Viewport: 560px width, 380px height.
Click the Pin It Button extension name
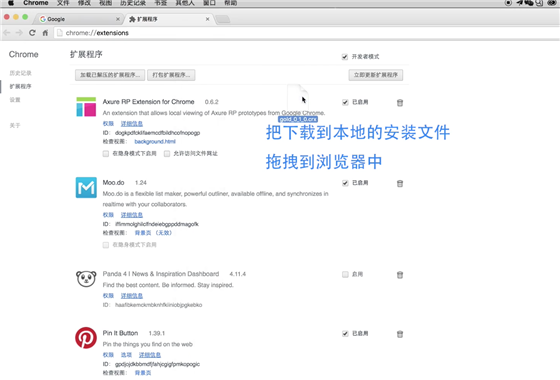click(120, 333)
